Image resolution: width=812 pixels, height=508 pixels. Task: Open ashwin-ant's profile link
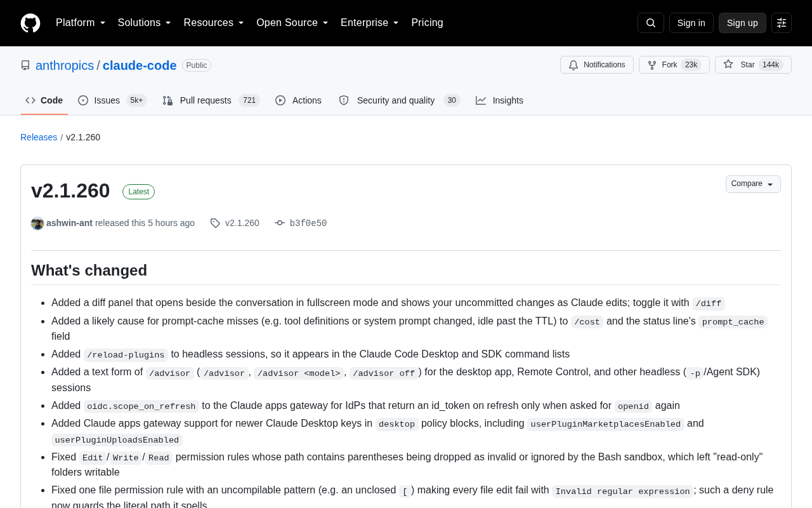[69, 223]
